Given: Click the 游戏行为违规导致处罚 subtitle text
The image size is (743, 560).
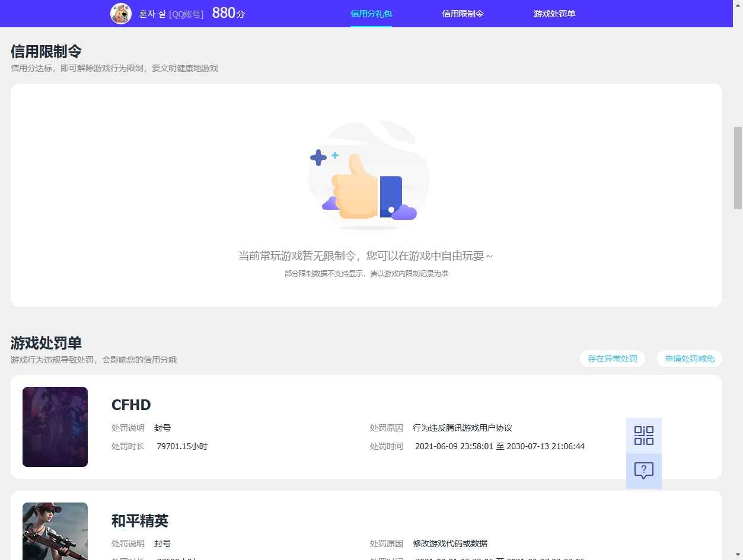Looking at the screenshot, I should pyautogui.click(x=94, y=360).
